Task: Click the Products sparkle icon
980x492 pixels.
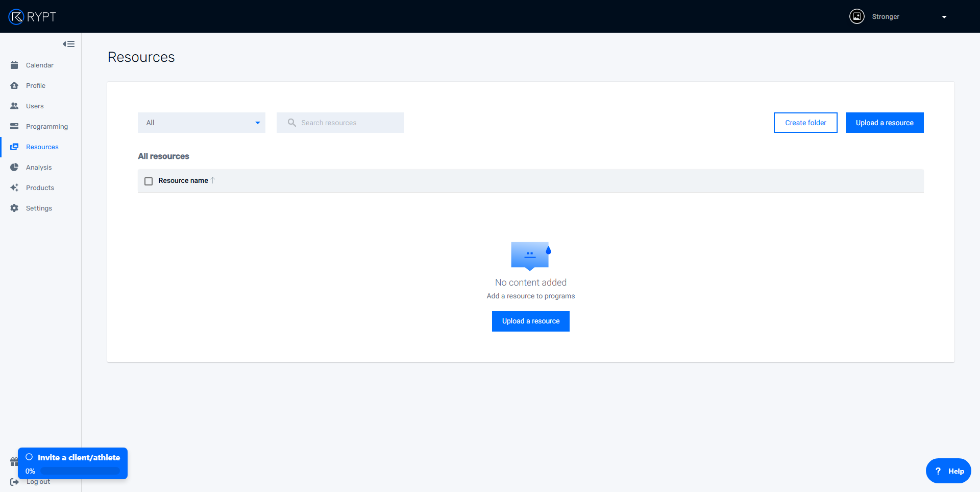Action: click(14, 188)
